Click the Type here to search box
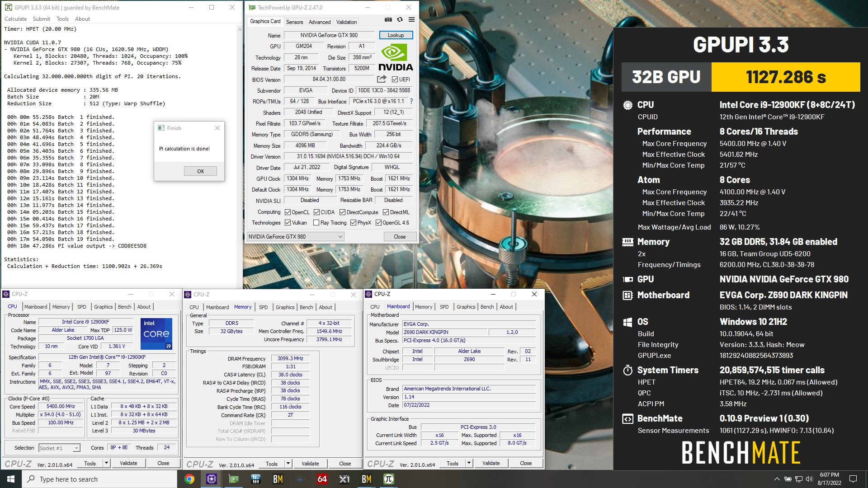This screenshot has width=868, height=488. [99, 479]
